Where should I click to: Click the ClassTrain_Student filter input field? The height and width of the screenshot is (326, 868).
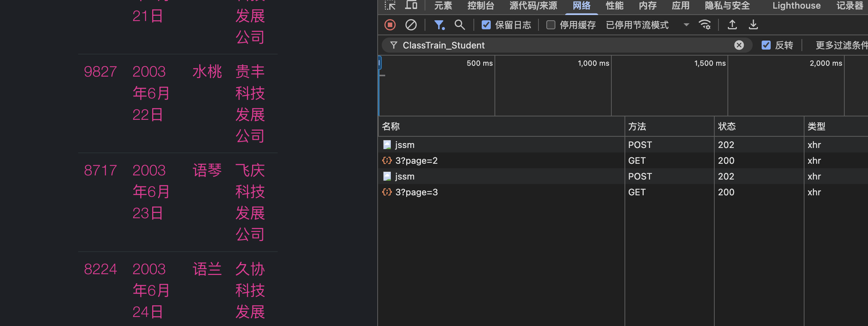564,45
